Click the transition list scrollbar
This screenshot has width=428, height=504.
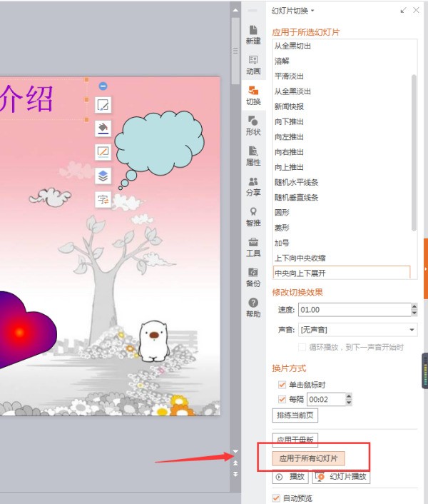tap(414, 153)
